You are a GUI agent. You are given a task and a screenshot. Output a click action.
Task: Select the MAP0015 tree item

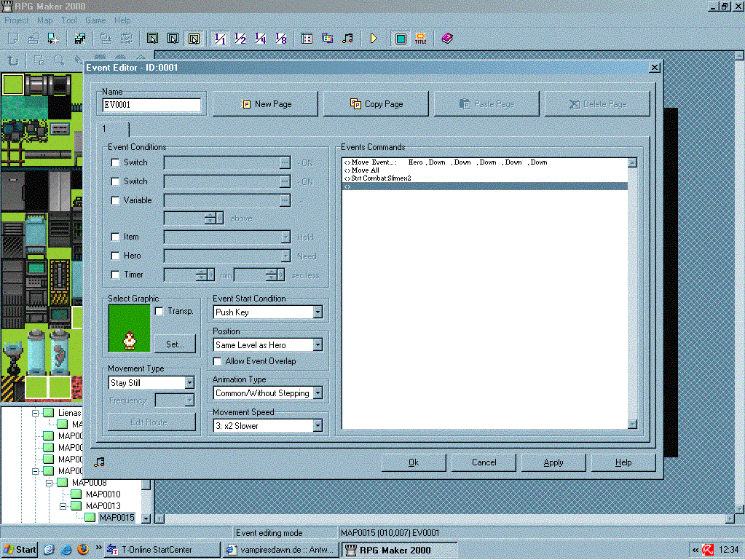point(117,518)
